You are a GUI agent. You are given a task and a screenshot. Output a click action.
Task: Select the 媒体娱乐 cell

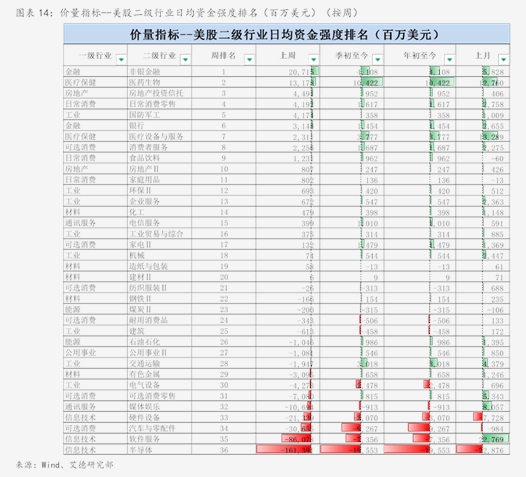160,407
